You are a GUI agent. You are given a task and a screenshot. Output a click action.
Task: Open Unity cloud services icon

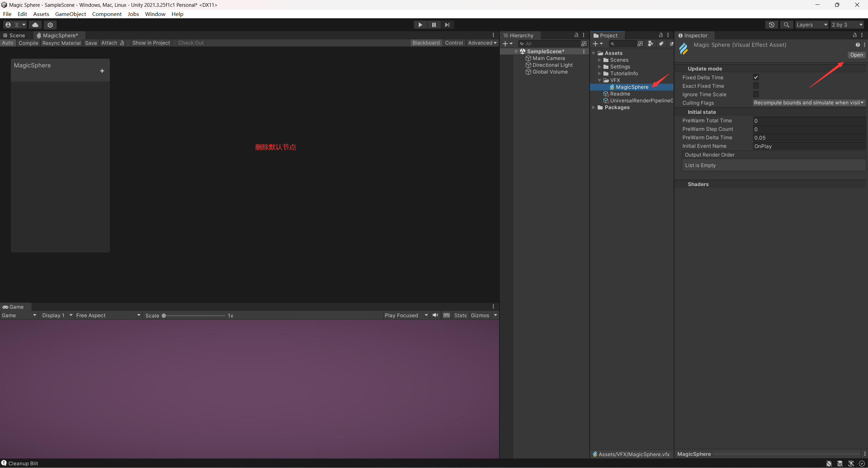click(x=35, y=25)
